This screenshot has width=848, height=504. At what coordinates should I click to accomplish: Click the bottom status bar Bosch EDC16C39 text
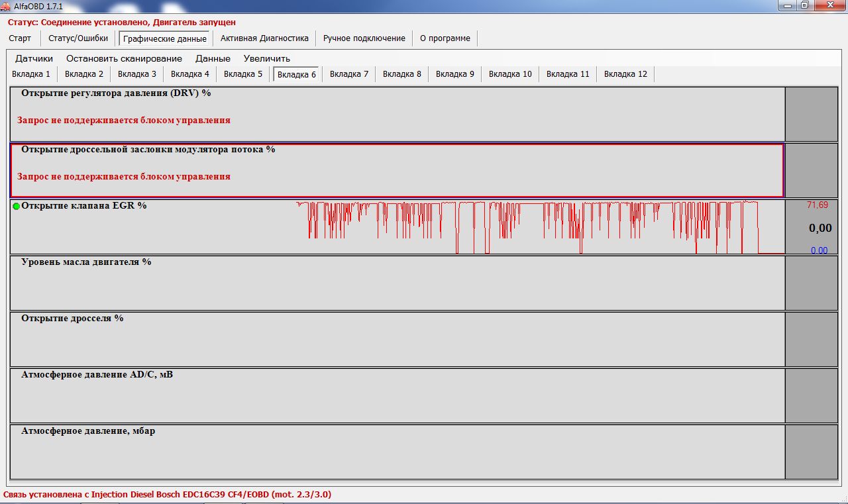pos(168,494)
